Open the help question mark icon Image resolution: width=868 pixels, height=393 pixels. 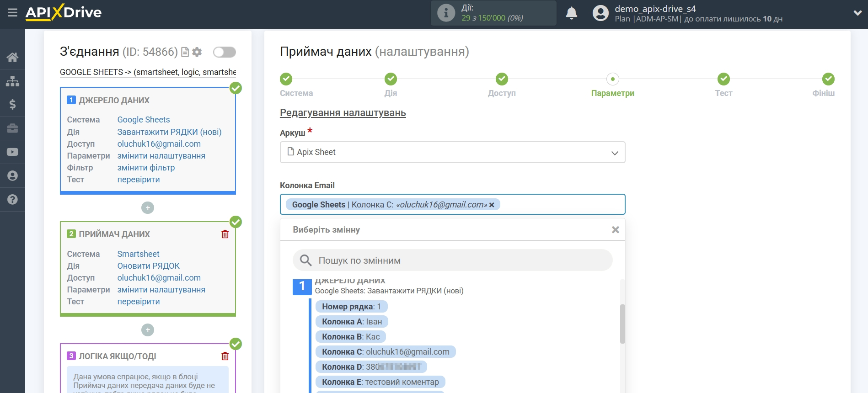(x=12, y=200)
